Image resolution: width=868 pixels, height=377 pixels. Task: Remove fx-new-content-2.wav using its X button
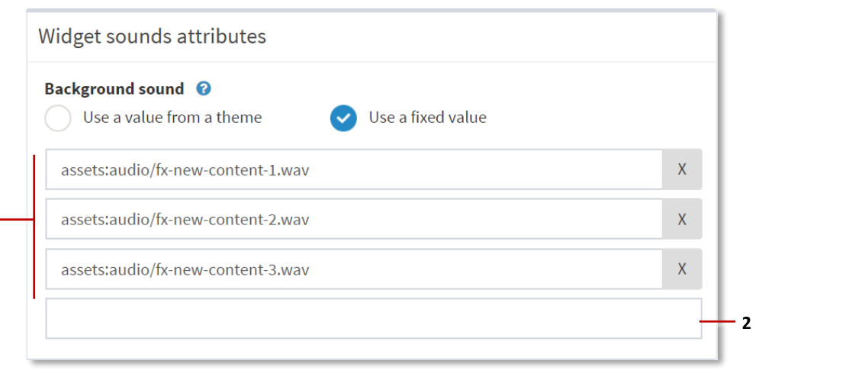[682, 219]
